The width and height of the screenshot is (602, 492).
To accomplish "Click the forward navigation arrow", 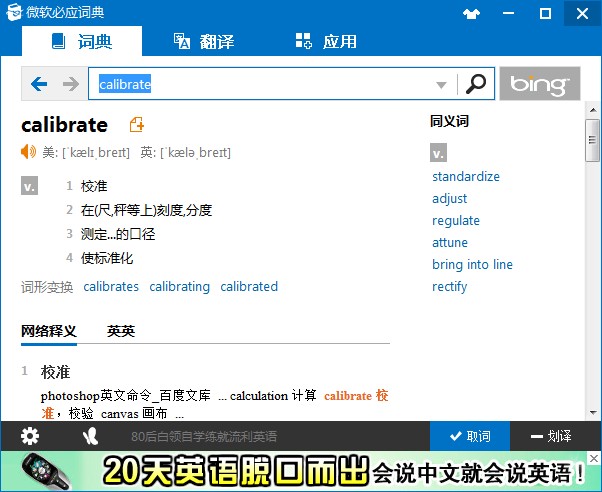I will point(70,85).
